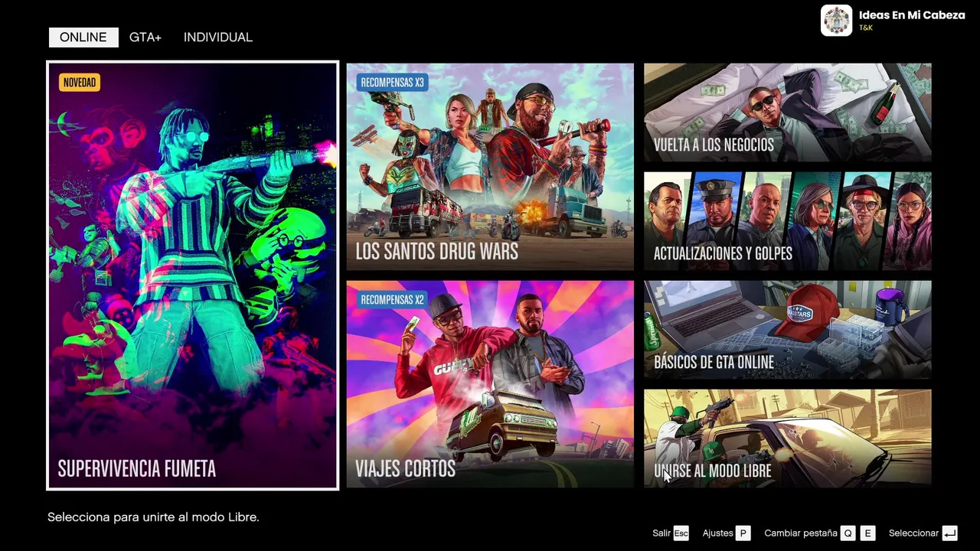Click the RECOMPENSAS X2 badge
The image size is (980, 551).
coord(392,300)
